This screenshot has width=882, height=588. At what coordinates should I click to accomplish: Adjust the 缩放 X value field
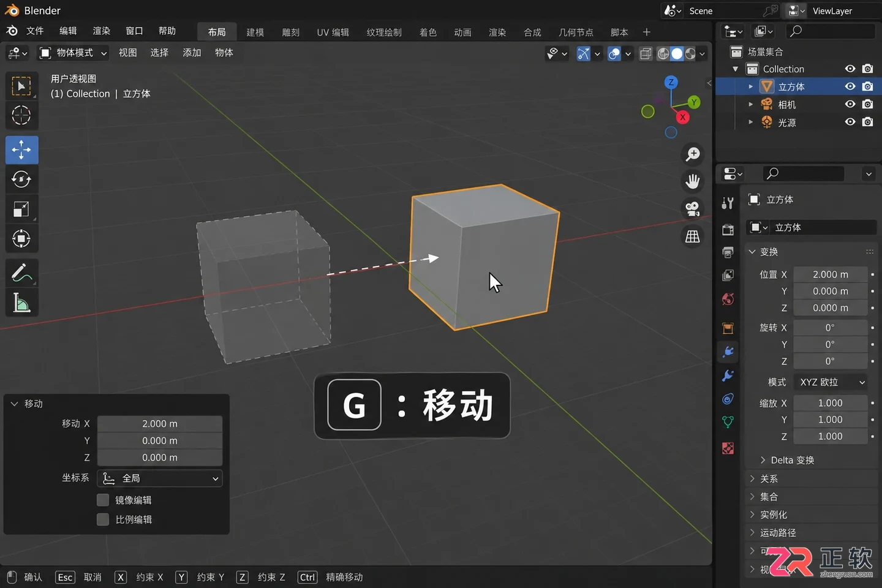tap(831, 403)
